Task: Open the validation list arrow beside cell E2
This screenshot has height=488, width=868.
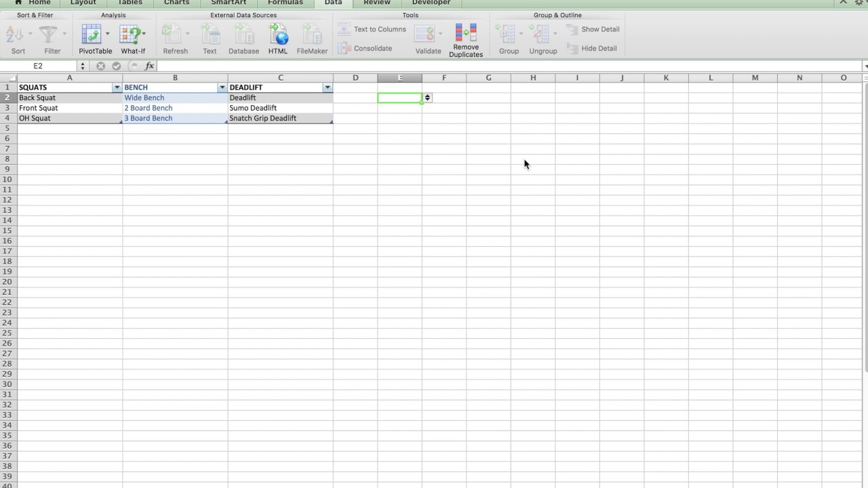Action: pos(427,98)
